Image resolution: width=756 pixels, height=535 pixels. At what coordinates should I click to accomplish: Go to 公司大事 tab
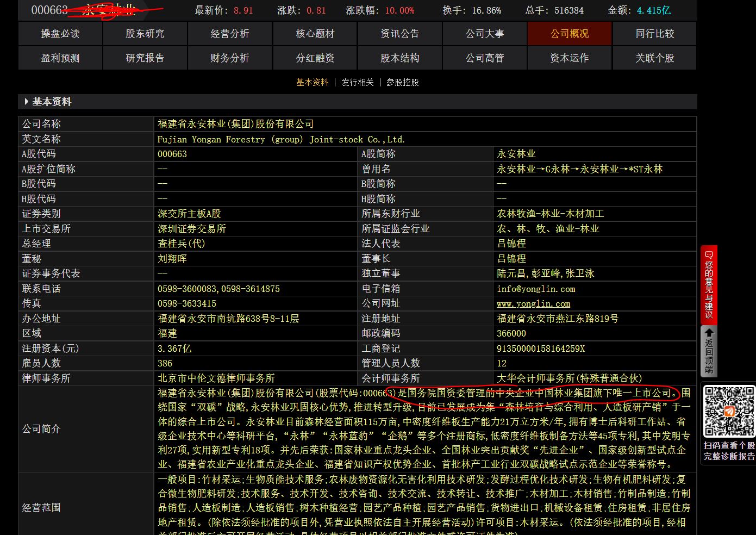tap(485, 34)
